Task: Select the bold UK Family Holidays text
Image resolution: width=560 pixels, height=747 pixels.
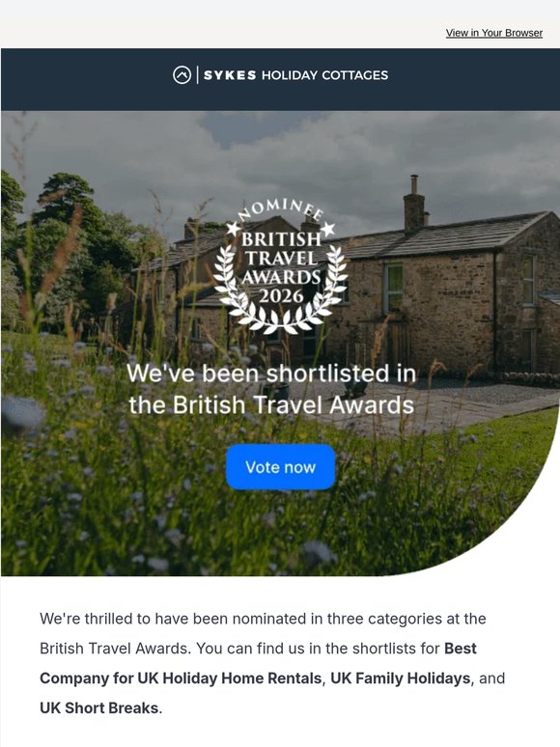Action: [401, 678]
